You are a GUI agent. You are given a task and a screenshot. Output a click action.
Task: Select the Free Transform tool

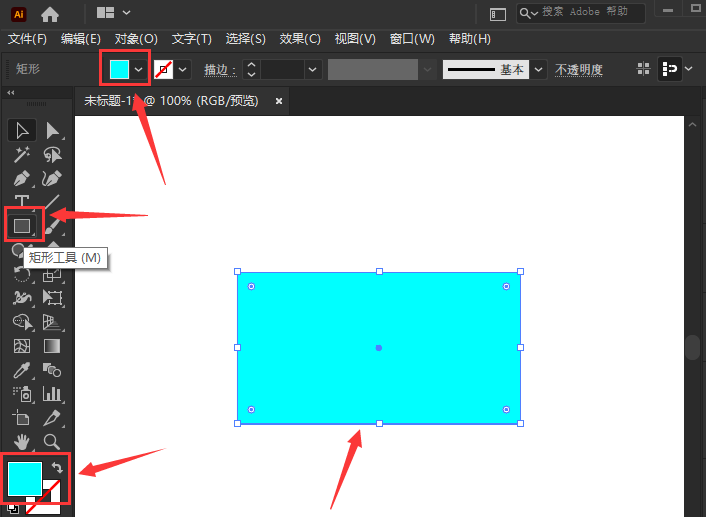tap(52, 298)
